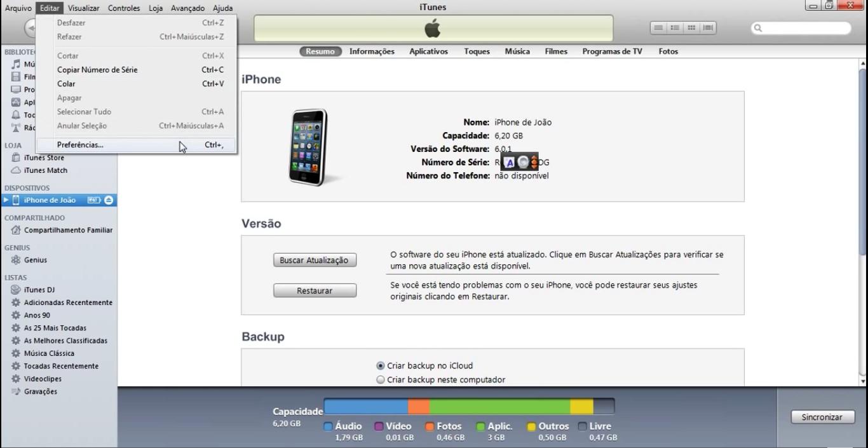
Task: Open iTunes Match in the sidebar
Action: tap(46, 170)
